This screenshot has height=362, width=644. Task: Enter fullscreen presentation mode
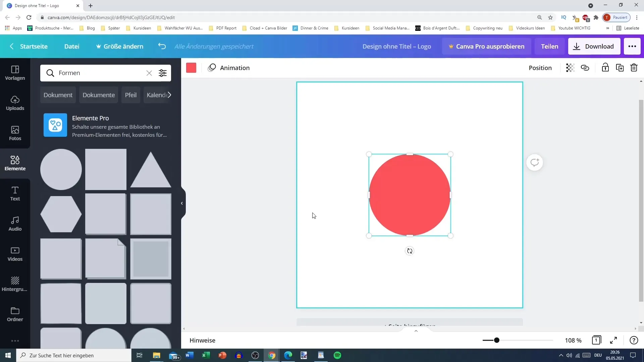point(613,340)
